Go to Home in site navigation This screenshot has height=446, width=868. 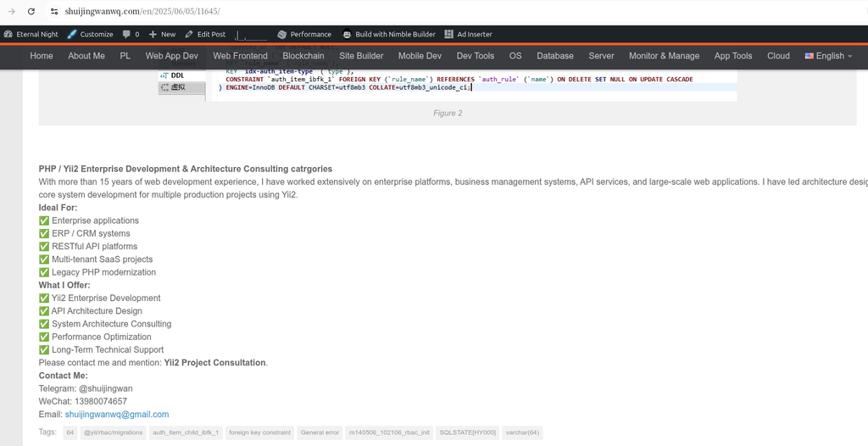coord(42,56)
